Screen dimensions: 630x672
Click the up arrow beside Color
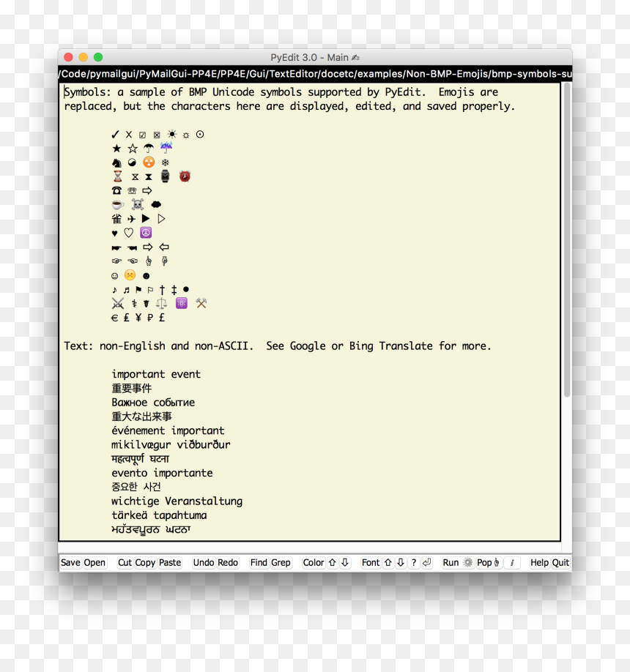(x=333, y=563)
